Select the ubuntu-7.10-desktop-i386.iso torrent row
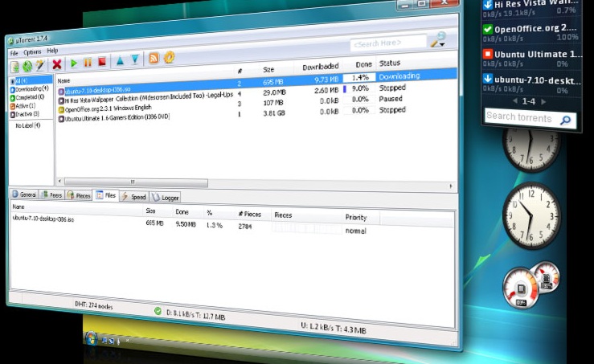594x364 pixels. point(257,83)
